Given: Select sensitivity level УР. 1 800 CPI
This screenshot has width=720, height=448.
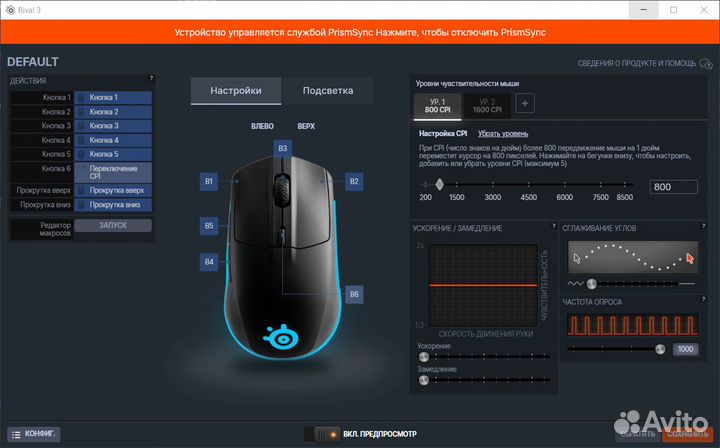Looking at the screenshot, I should [x=438, y=106].
